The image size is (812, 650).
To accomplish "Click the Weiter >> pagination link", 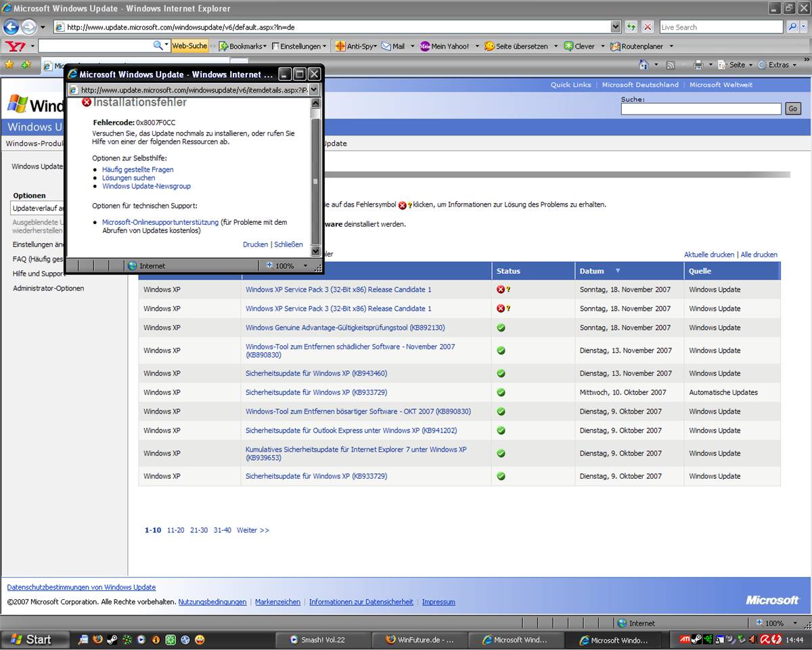I will (x=252, y=530).
